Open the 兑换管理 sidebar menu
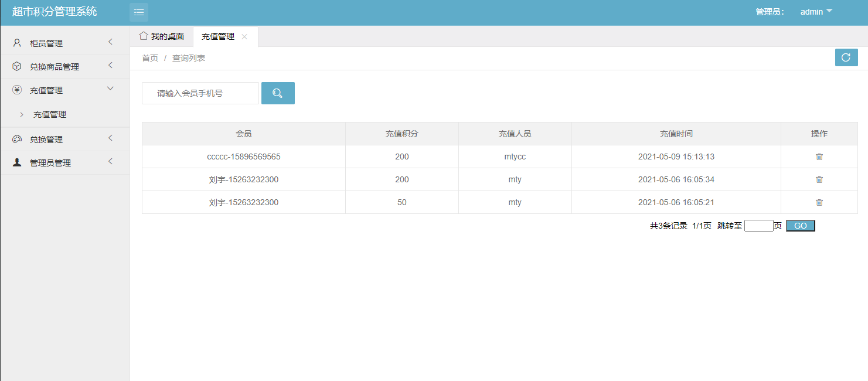Screen dimensions: 868x381 [x=64, y=139]
